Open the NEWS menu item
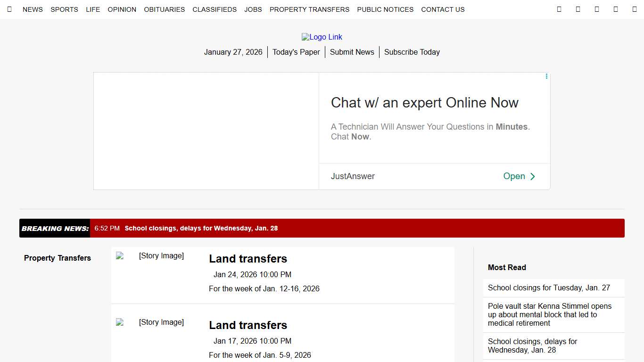644x362 pixels. pos(33,9)
